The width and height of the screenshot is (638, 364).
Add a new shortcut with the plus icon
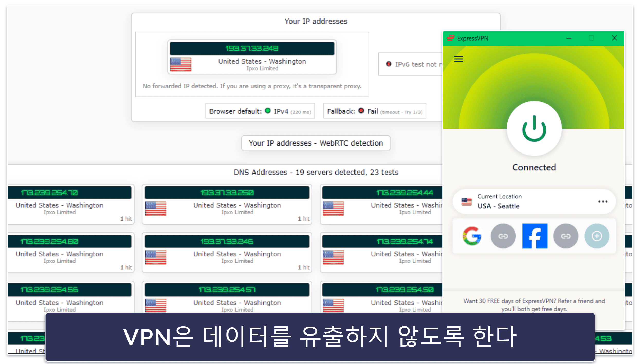click(x=597, y=236)
